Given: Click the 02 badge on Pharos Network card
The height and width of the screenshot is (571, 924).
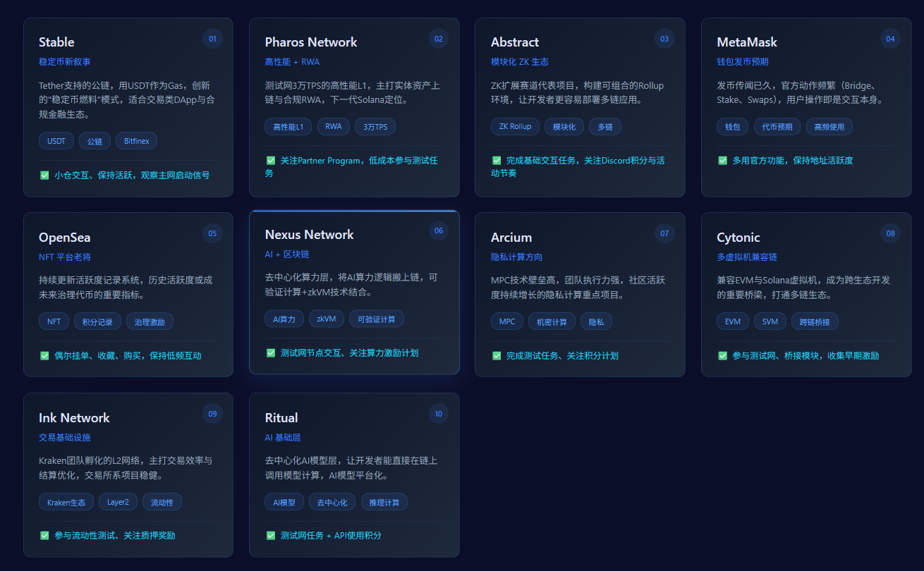Looking at the screenshot, I should [x=438, y=39].
